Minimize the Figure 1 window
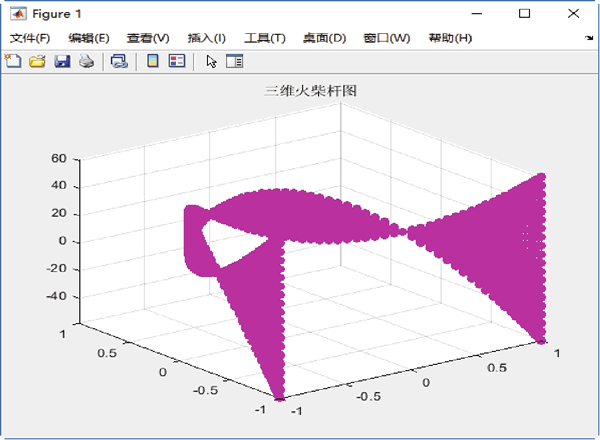This screenshot has width=600, height=440. [x=477, y=14]
